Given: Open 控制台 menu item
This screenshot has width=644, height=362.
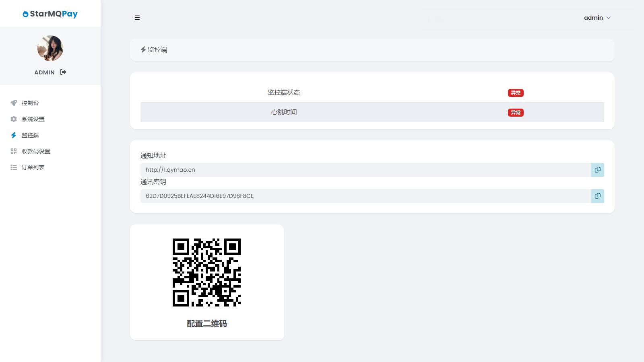Looking at the screenshot, I should (30, 103).
